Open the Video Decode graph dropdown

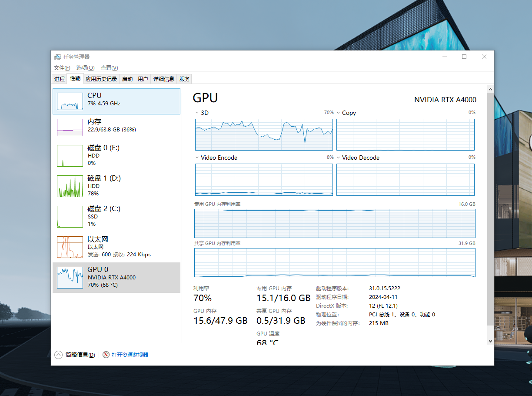[339, 158]
